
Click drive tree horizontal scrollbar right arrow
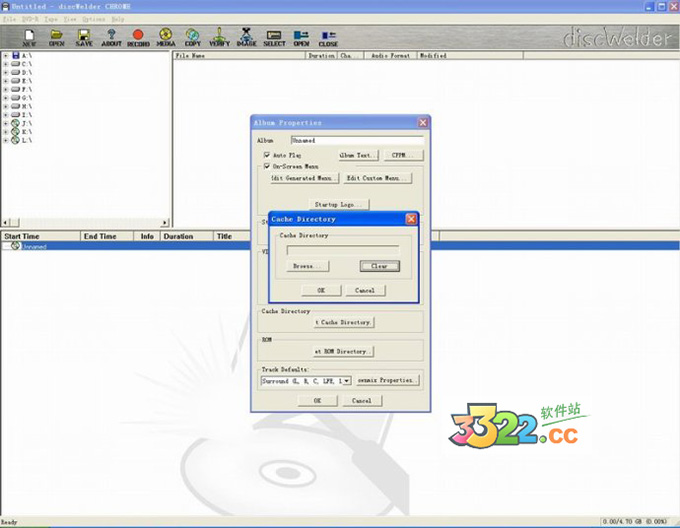click(x=164, y=222)
